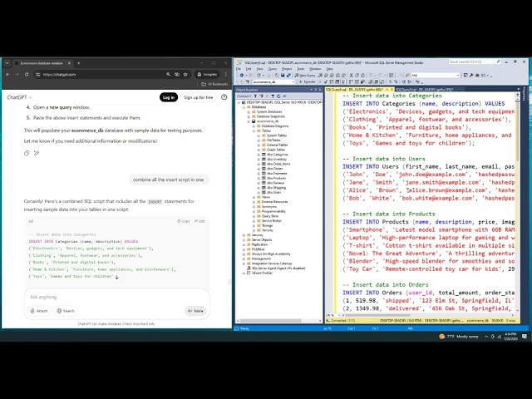Click the Cut scissors icon in SSMS toolbar
The image size is (532, 399).
tap(351, 75)
